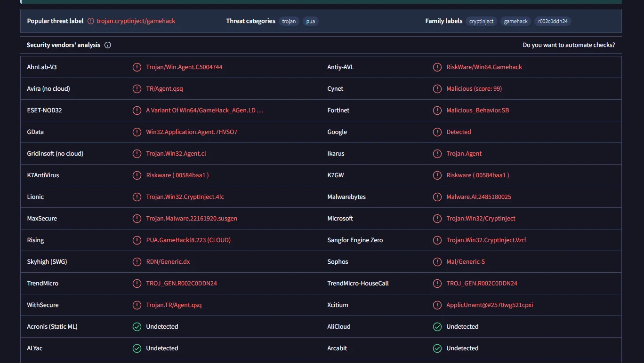Image resolution: width=644 pixels, height=363 pixels.
Task: Click the Sophos detection alert icon
Action: 437,262
